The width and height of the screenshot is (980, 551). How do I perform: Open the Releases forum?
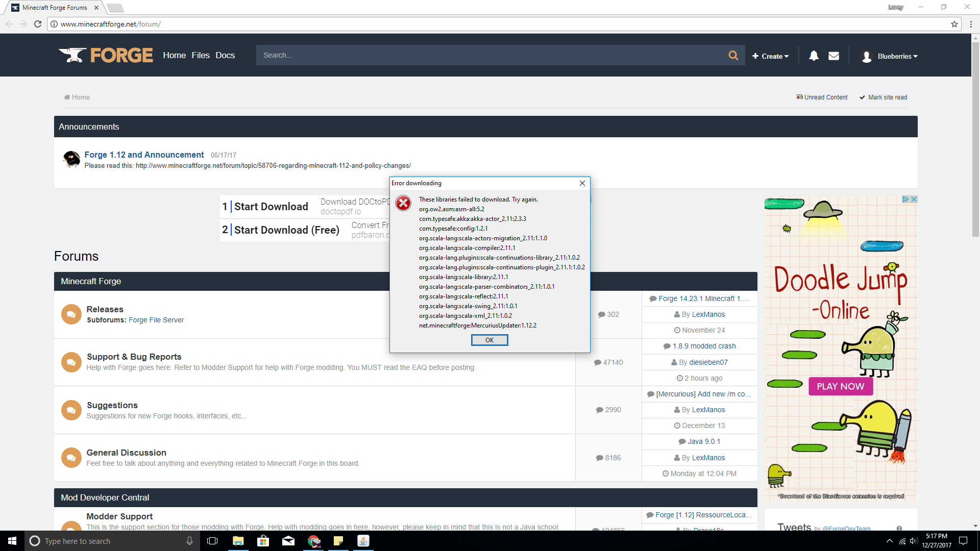click(105, 309)
